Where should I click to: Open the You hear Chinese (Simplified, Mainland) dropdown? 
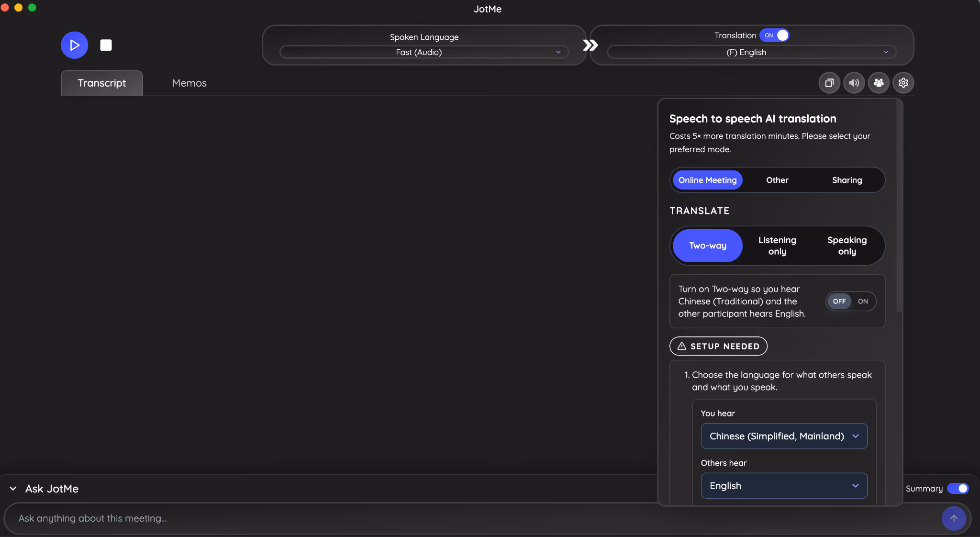coord(784,436)
